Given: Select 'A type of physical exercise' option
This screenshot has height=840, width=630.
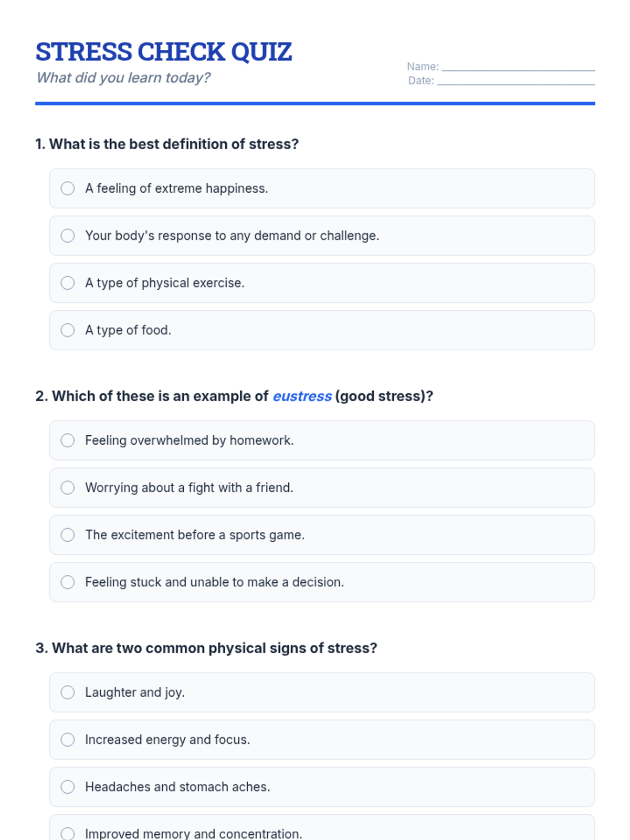Looking at the screenshot, I should [x=68, y=283].
